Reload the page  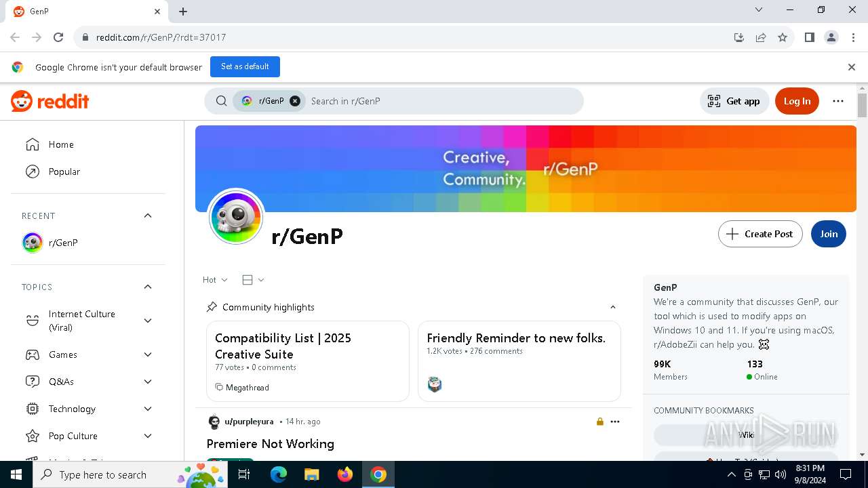coord(58,37)
